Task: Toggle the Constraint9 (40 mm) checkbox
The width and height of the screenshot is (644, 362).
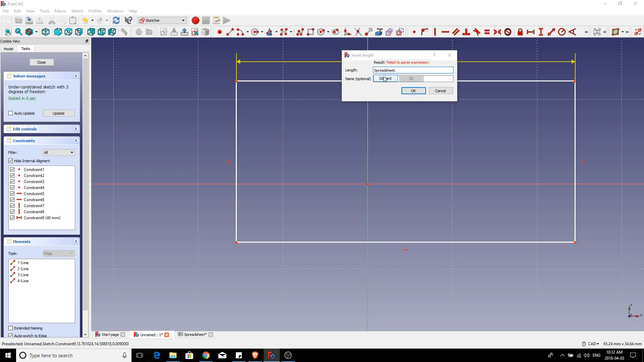Action: [12, 218]
